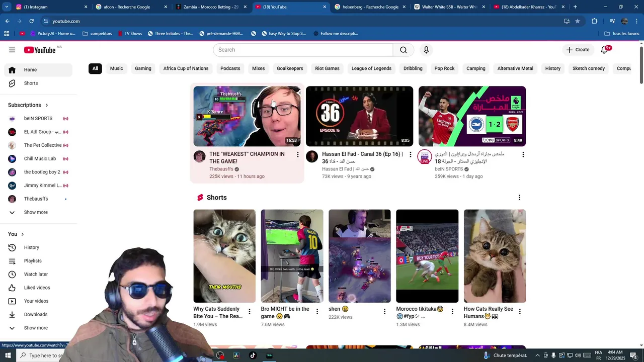Show more under the You section
Image resolution: width=644 pixels, height=362 pixels.
click(38, 328)
